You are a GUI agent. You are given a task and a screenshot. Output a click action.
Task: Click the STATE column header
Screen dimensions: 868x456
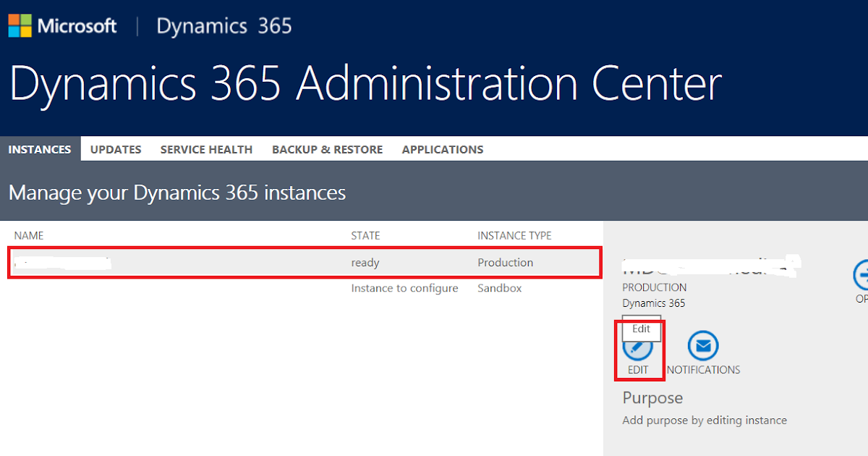365,235
